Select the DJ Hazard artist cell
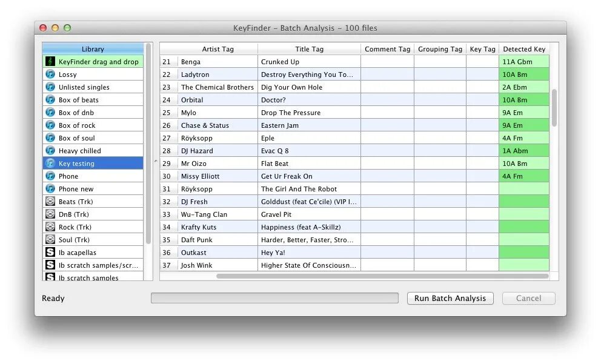 coord(217,151)
